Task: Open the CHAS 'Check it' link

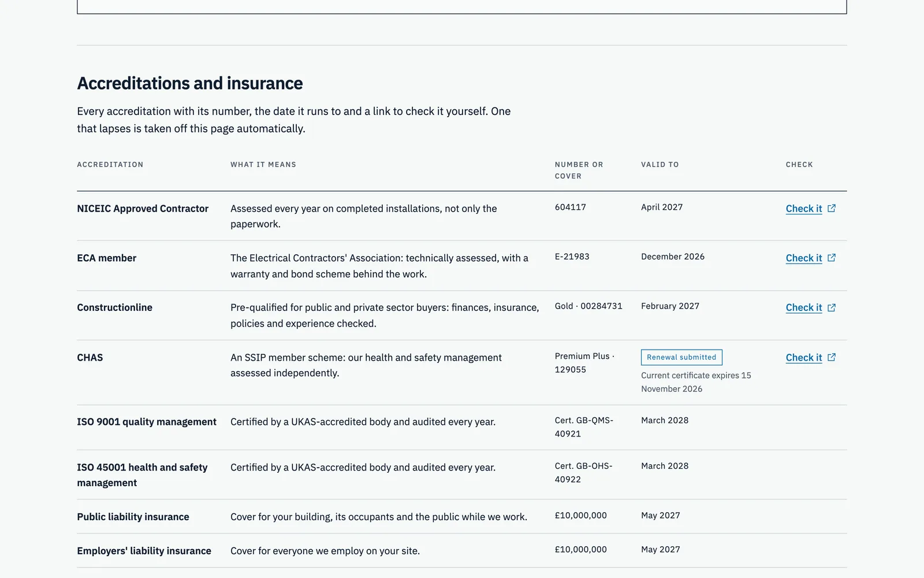Action: 810,358
